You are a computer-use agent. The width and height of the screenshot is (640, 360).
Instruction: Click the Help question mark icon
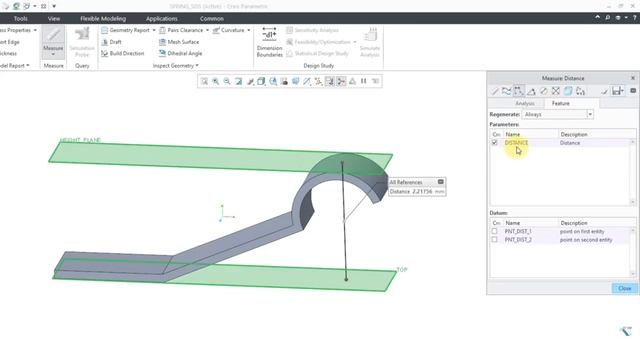click(635, 18)
